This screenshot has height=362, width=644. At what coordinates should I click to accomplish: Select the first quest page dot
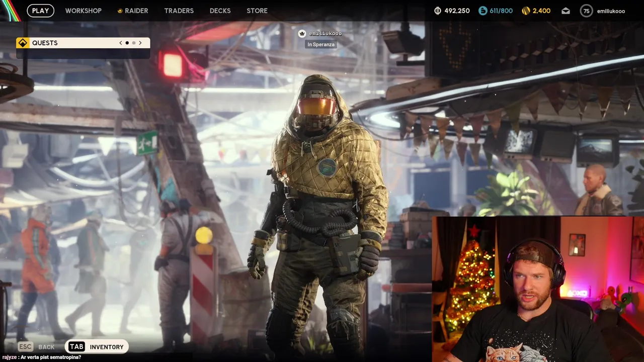coord(127,43)
